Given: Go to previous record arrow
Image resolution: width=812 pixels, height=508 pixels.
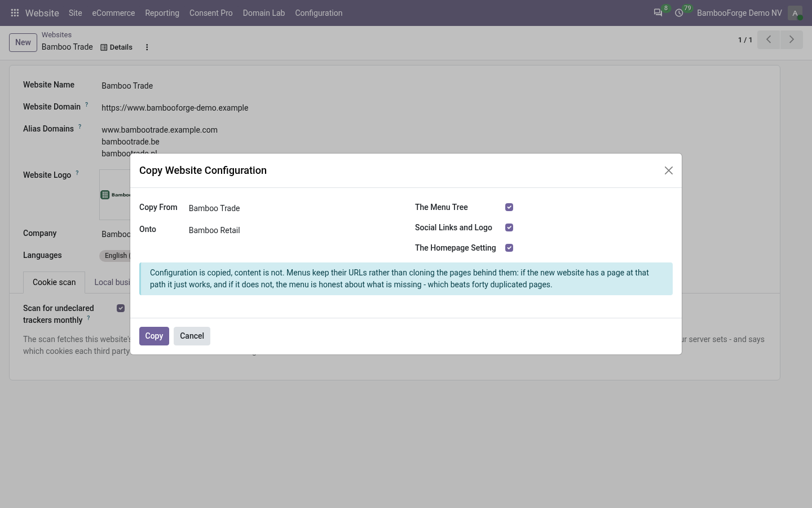Looking at the screenshot, I should click(769, 40).
